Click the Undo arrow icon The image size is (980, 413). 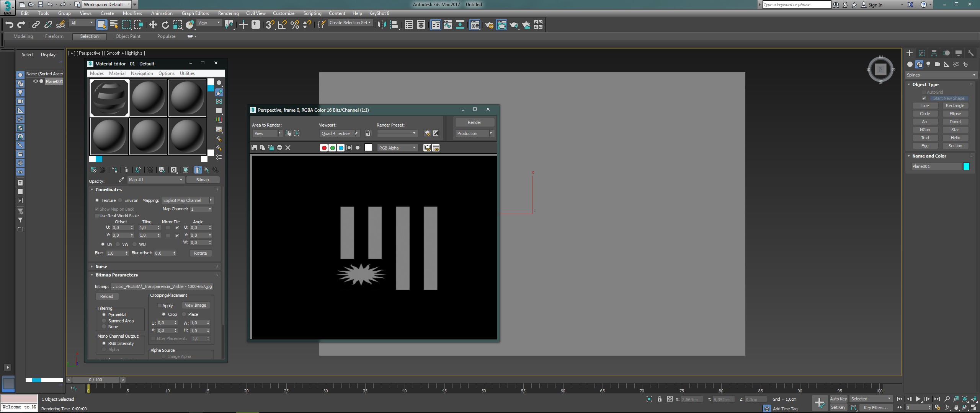point(9,25)
